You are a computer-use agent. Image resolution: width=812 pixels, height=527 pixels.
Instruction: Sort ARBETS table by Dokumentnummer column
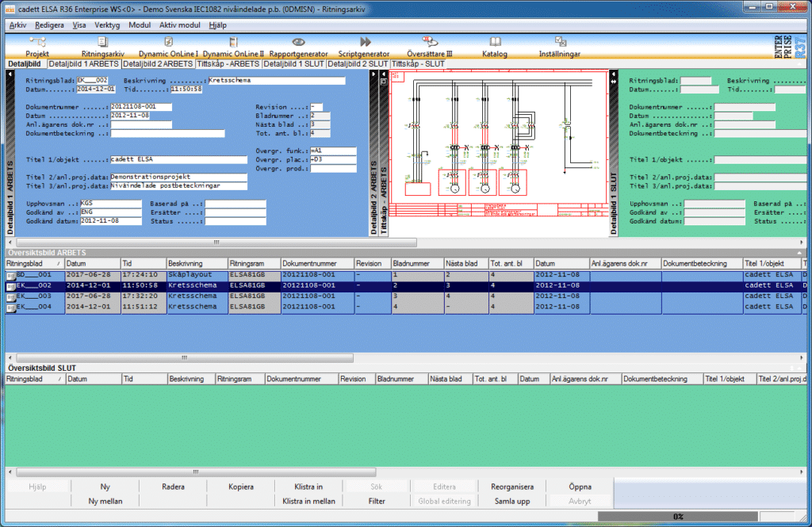click(x=317, y=263)
